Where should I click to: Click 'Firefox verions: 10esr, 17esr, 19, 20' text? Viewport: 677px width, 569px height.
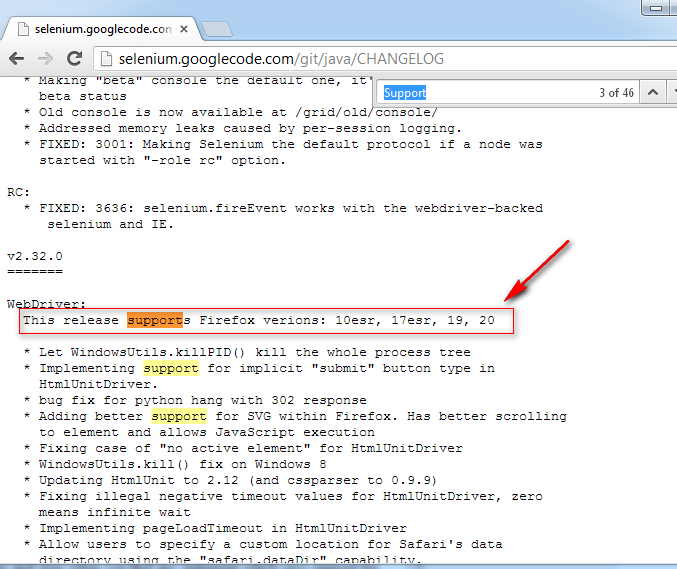347,320
